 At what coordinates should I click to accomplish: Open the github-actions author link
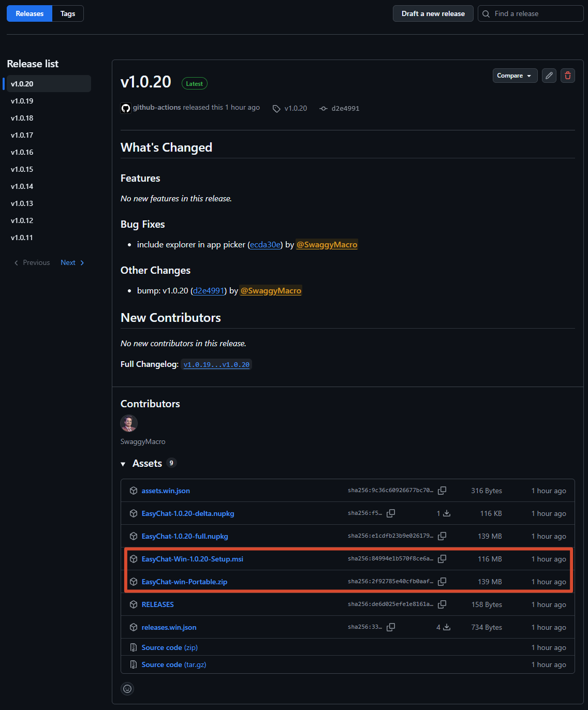click(x=157, y=107)
